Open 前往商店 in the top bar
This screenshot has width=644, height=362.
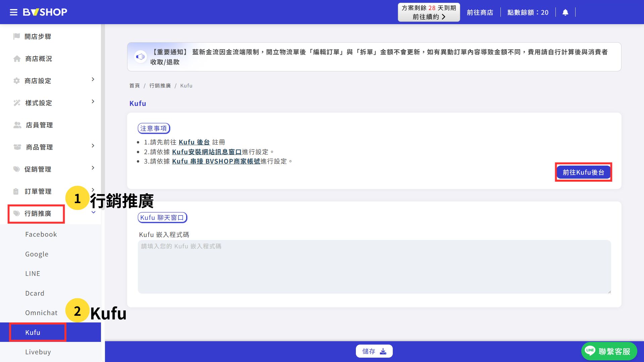coord(480,12)
